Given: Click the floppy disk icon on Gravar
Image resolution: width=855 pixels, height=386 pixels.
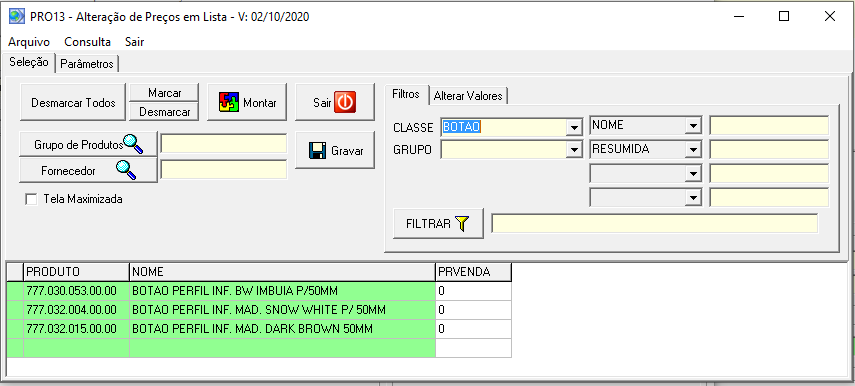Looking at the screenshot, I should coord(317,150).
